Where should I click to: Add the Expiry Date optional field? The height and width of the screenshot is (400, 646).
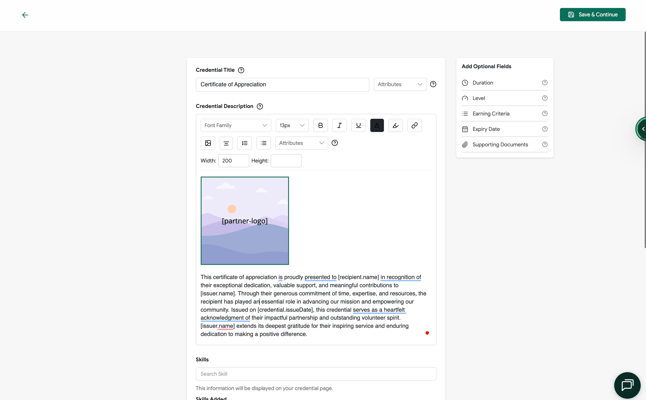click(x=505, y=129)
